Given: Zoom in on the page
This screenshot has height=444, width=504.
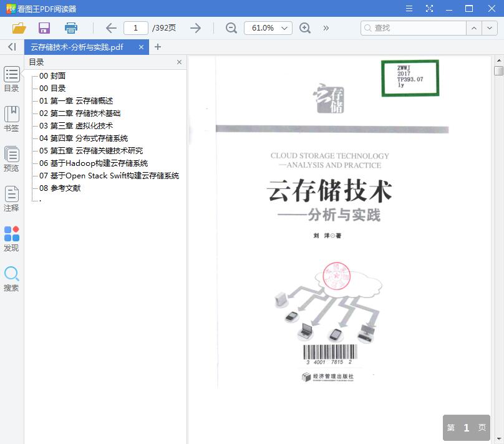Looking at the screenshot, I should tap(305, 28).
